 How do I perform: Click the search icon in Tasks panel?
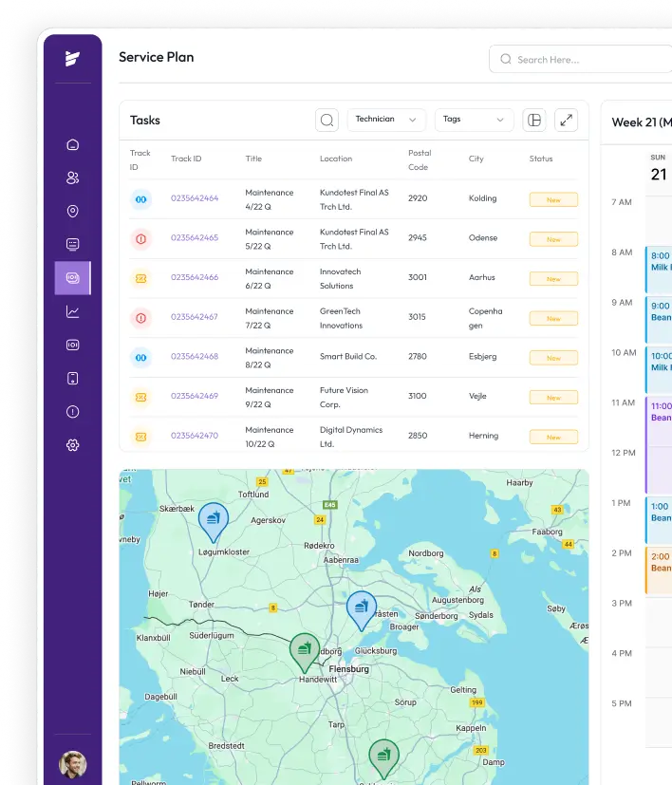tap(327, 120)
